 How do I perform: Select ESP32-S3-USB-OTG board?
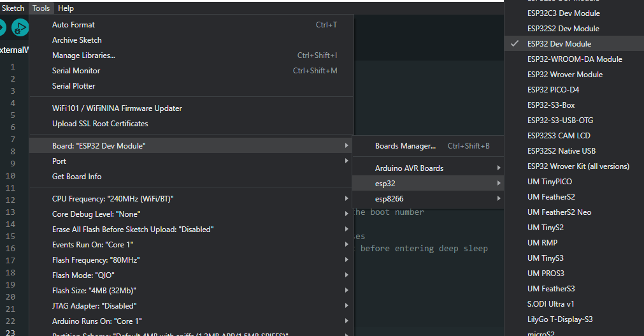point(574,120)
